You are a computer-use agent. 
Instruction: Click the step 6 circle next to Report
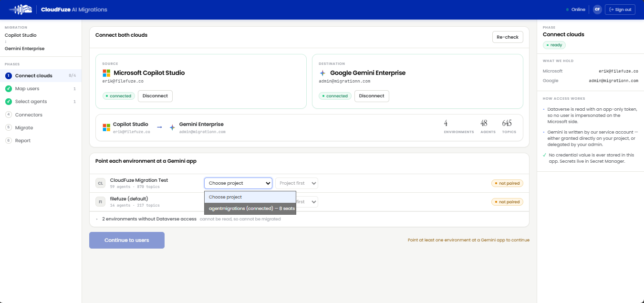coord(9,140)
